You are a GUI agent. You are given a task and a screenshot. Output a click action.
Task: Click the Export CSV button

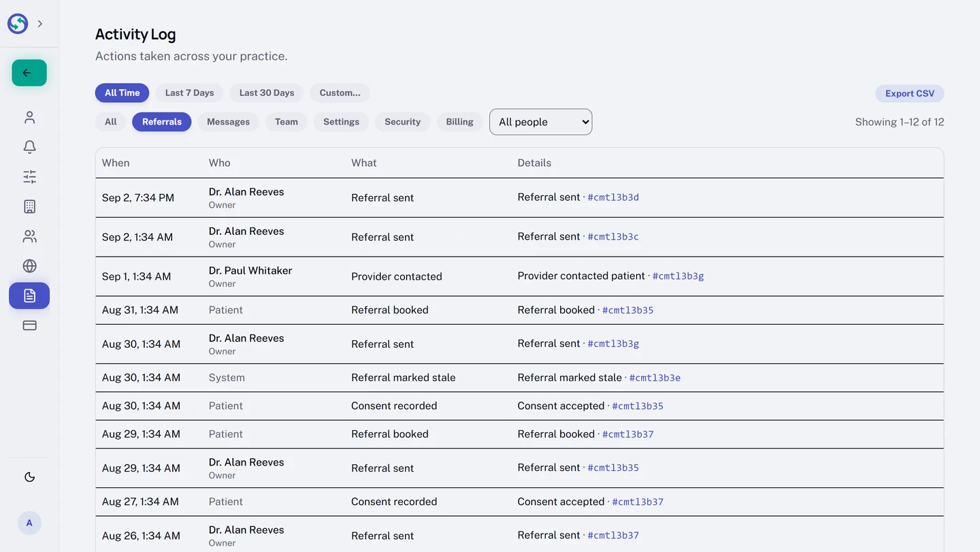910,93
